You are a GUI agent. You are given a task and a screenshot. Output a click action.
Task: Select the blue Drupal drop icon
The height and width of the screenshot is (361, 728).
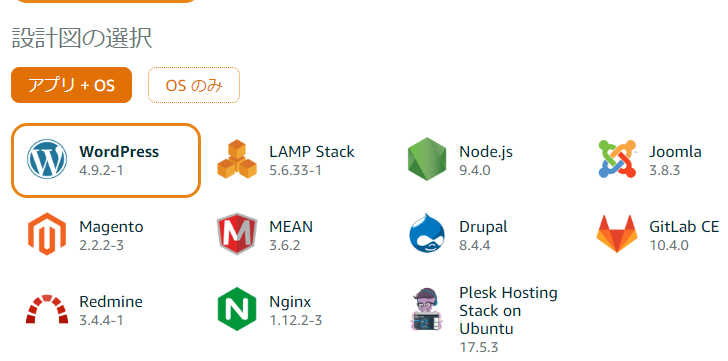(427, 233)
